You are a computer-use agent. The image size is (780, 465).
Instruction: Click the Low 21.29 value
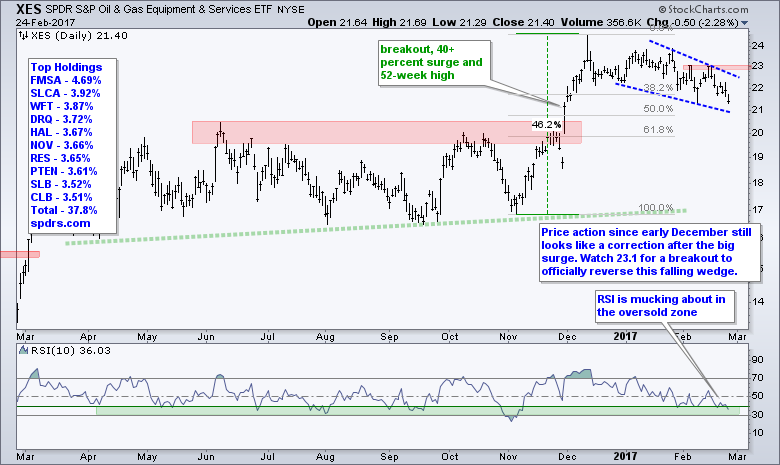tap(460, 22)
